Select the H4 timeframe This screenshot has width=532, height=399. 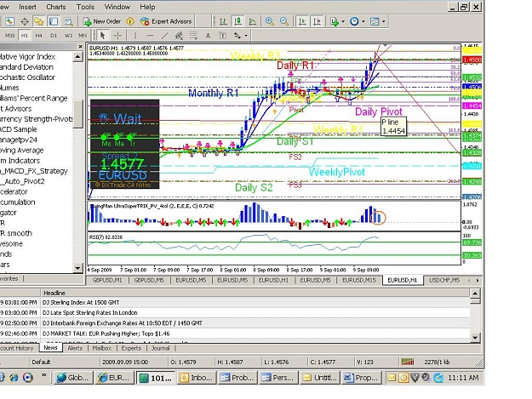click(x=39, y=35)
